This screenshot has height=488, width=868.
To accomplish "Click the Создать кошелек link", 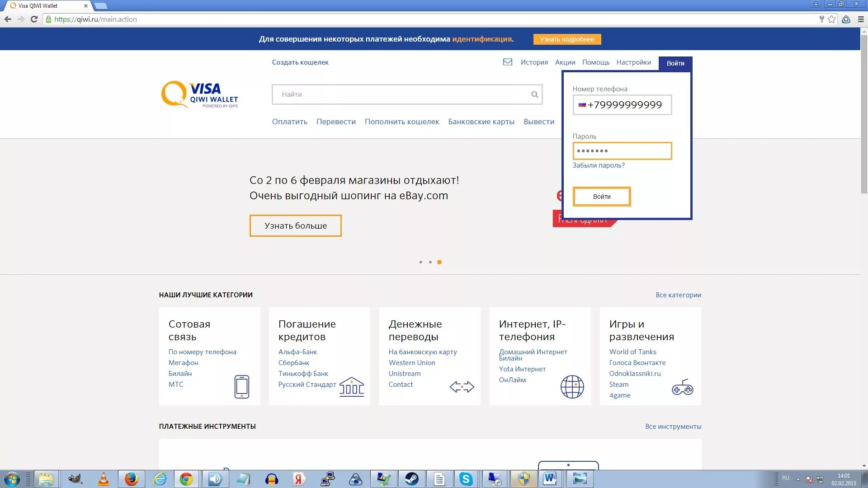I will pyautogui.click(x=300, y=62).
